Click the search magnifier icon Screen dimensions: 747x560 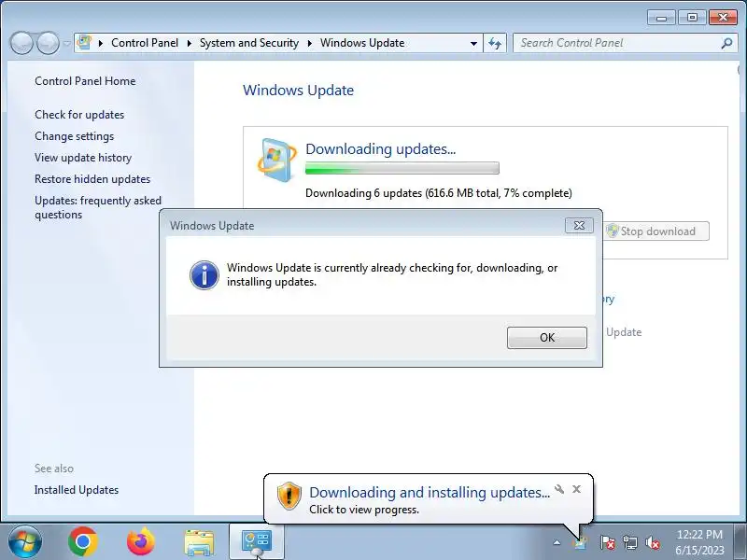pos(727,43)
